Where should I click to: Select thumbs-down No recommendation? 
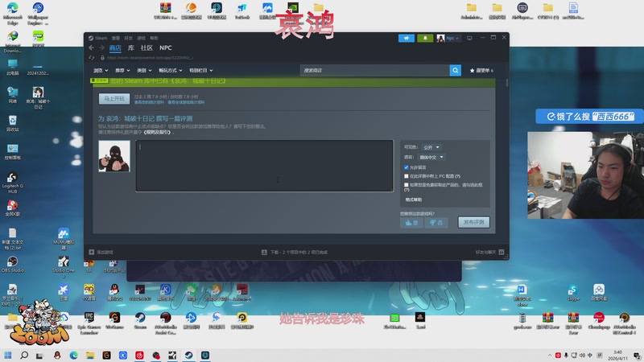coord(436,223)
